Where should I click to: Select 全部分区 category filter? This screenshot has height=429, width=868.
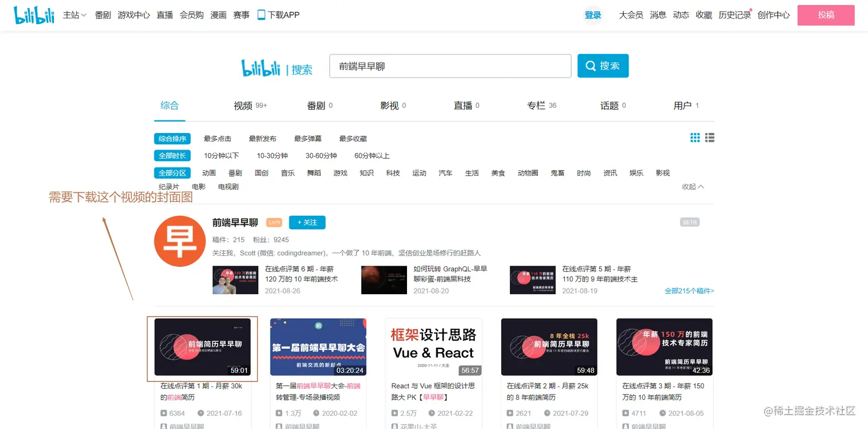point(172,173)
